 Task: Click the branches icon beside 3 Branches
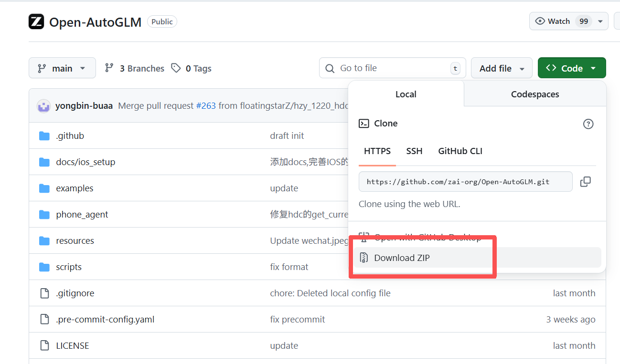pos(109,68)
